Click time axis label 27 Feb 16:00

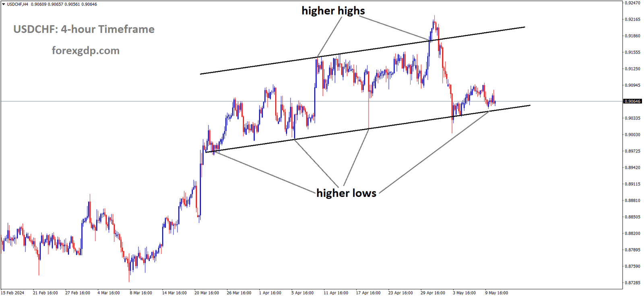[78, 293]
